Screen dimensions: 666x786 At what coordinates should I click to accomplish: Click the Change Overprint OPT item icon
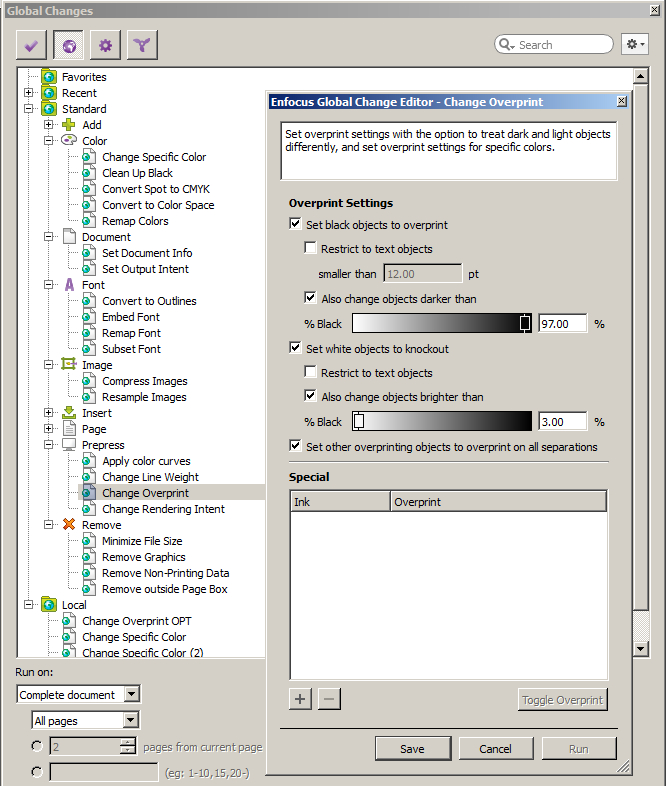(69, 621)
